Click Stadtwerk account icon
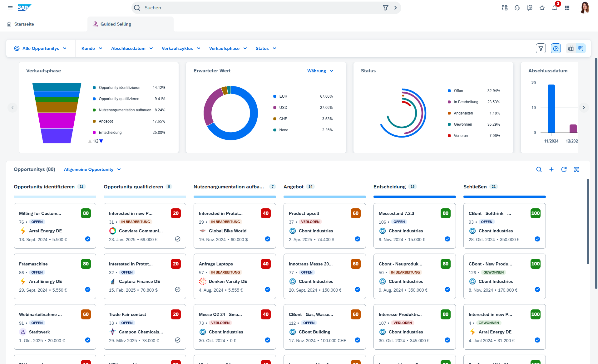 (23, 332)
